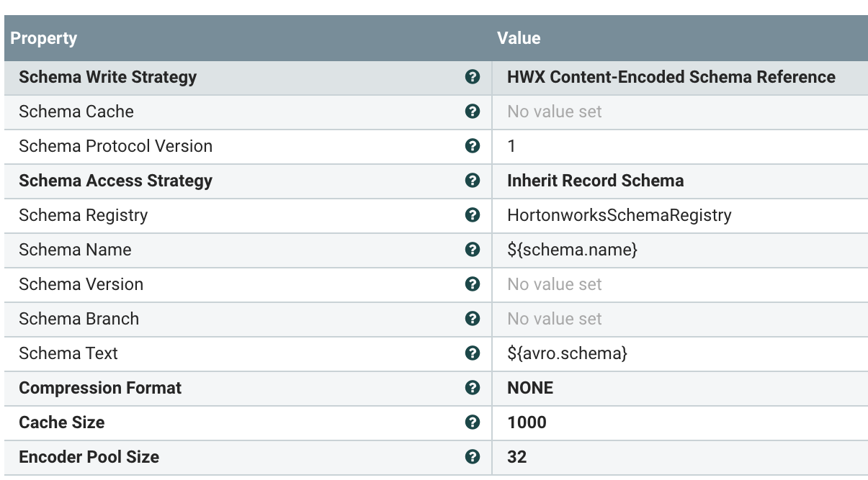Image resolution: width=868 pixels, height=480 pixels.
Task: Open help for Schema Protocol Version
Action: [473, 146]
